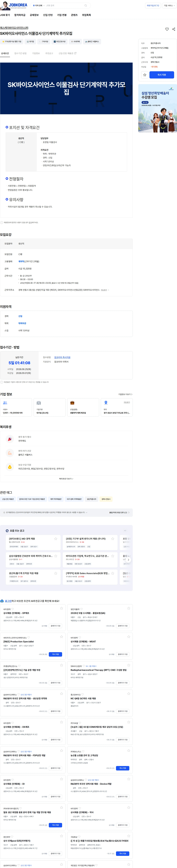
Task: Open 합격축하금 menu
Action: pos(20,15)
